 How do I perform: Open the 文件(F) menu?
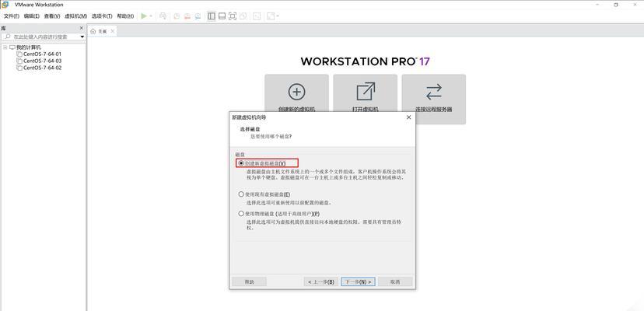pyautogui.click(x=12, y=16)
